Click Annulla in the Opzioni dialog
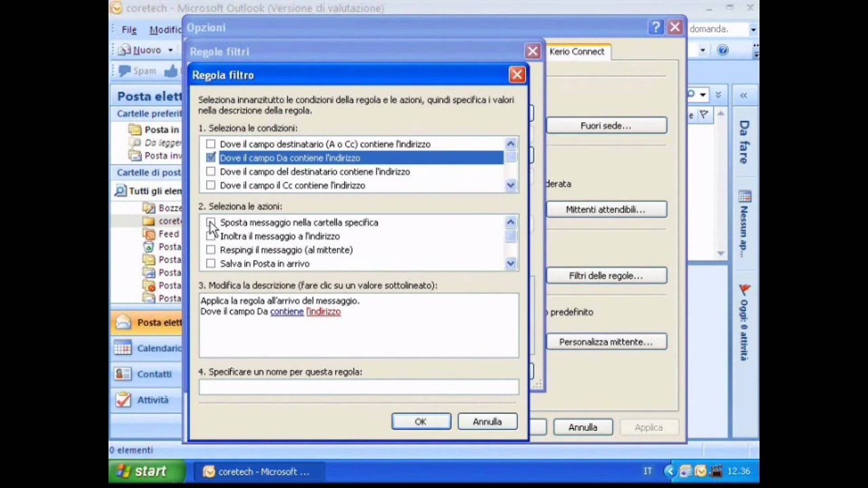The height and width of the screenshot is (488, 868). pos(583,428)
